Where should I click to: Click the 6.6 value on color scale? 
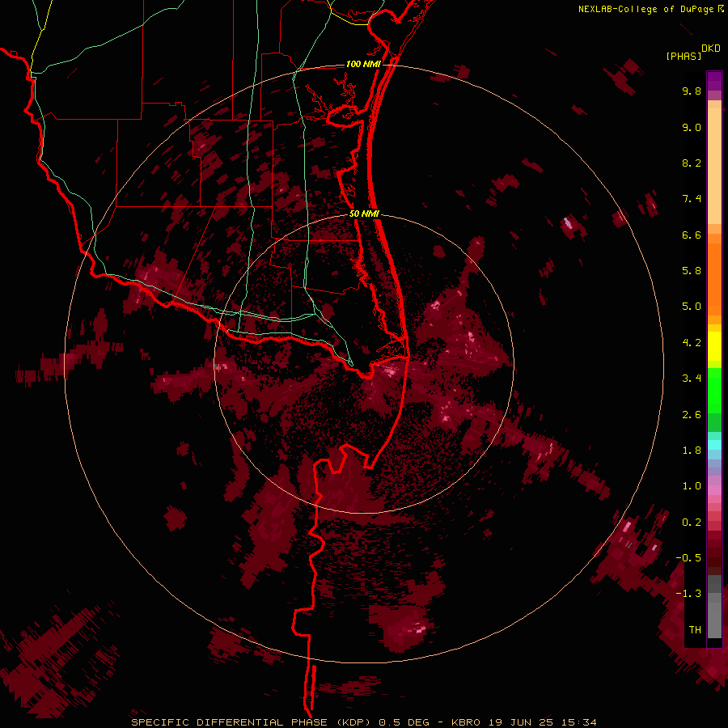click(x=692, y=235)
